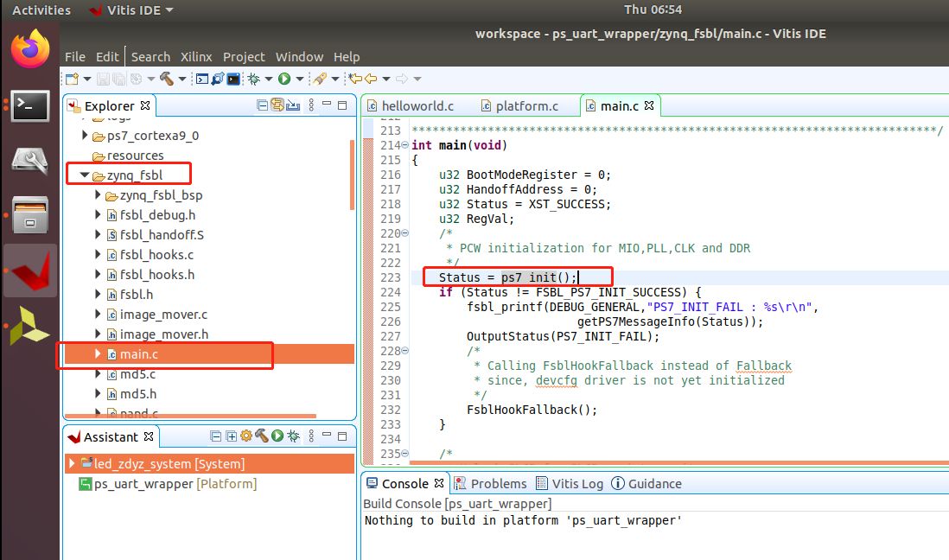Collapse all items in the Explorer panel
This screenshot has height=560, width=949.
click(x=261, y=105)
